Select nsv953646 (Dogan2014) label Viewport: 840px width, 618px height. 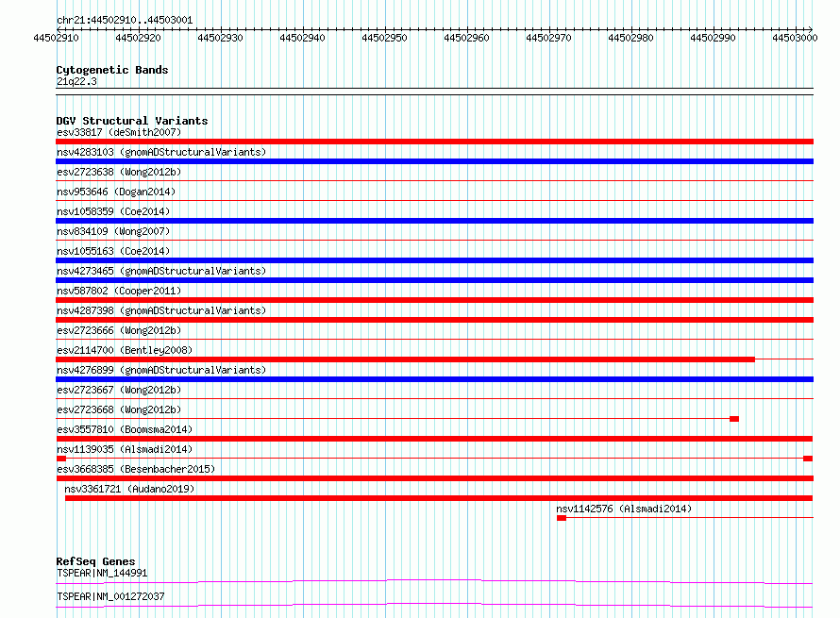click(x=116, y=192)
